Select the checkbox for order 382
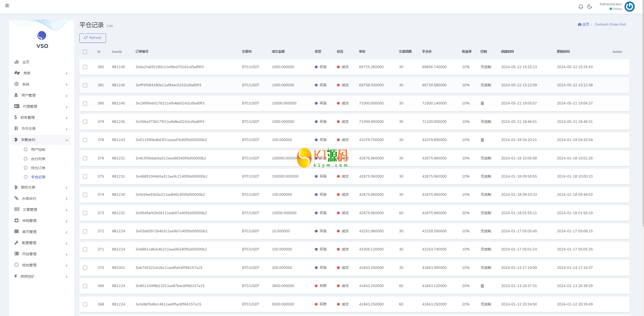 click(85, 67)
